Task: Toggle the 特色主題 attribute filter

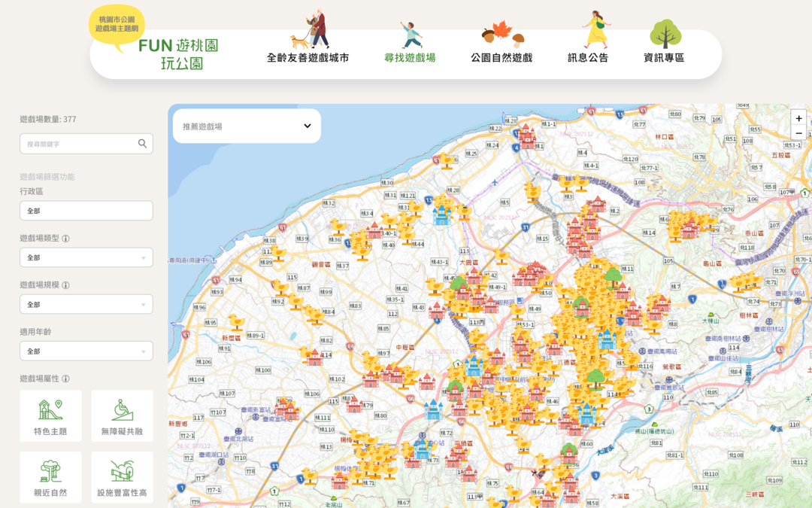Action: [x=50, y=415]
